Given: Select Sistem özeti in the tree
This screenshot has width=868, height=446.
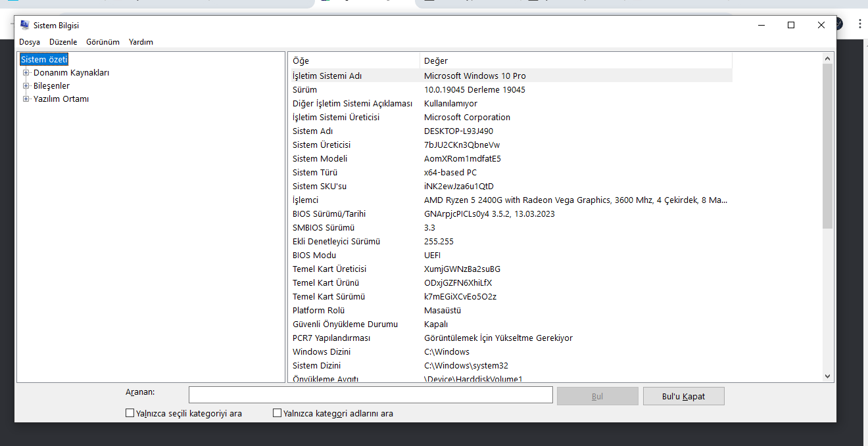Looking at the screenshot, I should [x=44, y=59].
